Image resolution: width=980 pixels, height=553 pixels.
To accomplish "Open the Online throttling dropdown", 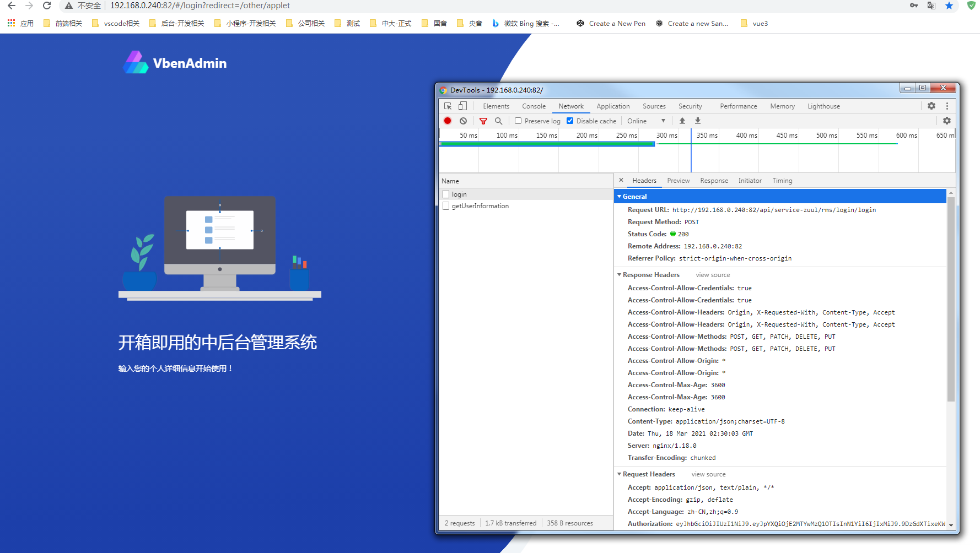I will pyautogui.click(x=646, y=121).
